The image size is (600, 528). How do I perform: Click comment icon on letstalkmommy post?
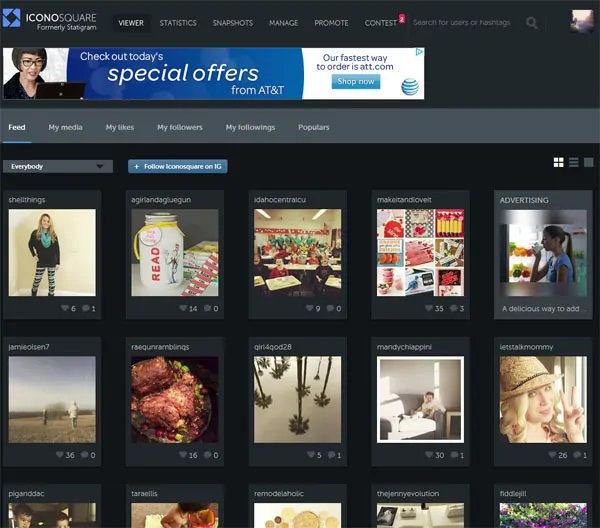577,455
